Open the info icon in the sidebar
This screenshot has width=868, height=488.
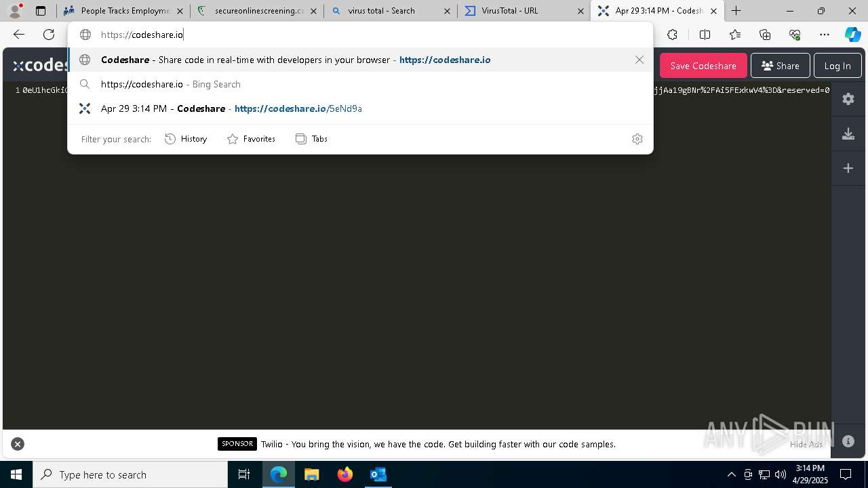click(x=848, y=441)
